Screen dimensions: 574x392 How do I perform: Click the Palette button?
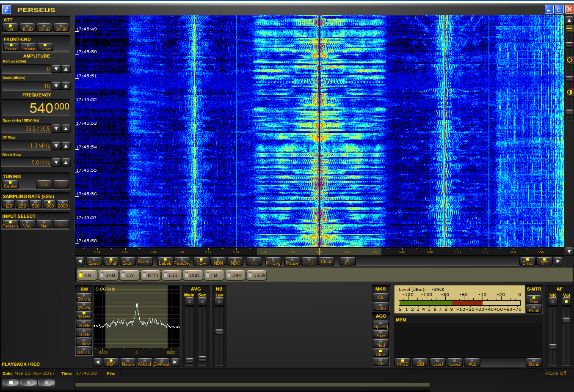[x=145, y=261]
